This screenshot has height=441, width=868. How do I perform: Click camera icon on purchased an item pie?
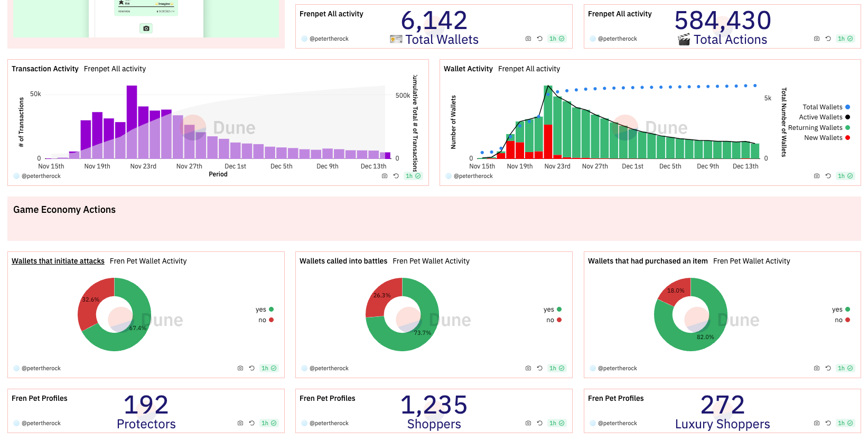pos(817,368)
